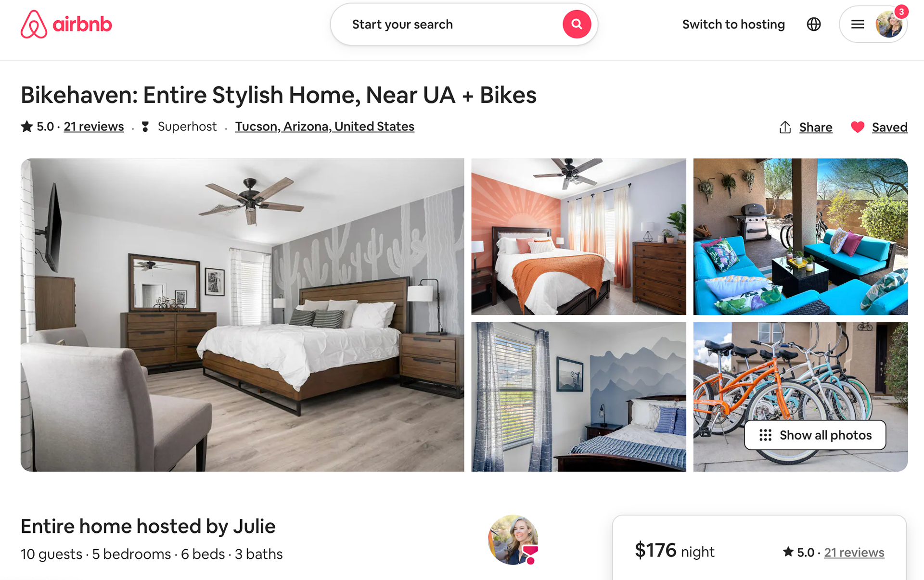Open the hamburger account menu
This screenshot has height=580, width=924.
(857, 24)
